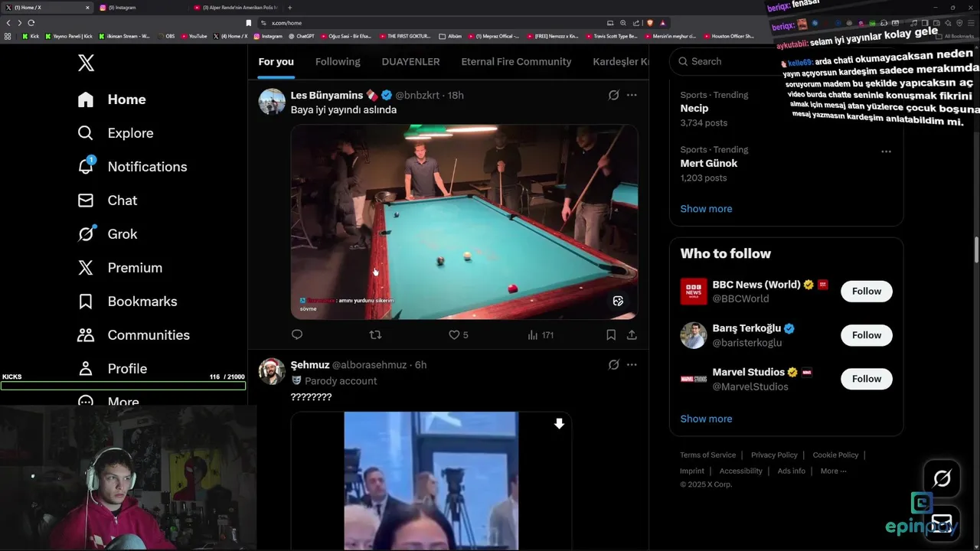The image size is (980, 551).
Task: Like Les Bünyamins' post with 5 likes
Action: pos(458,334)
